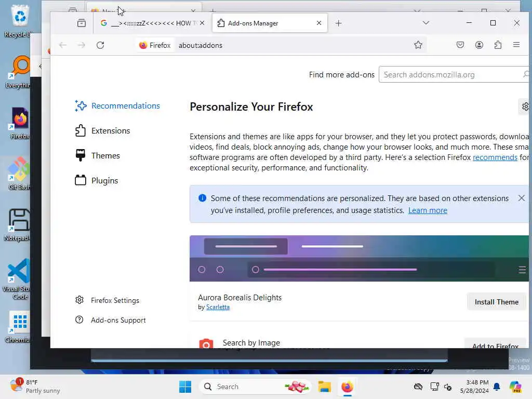
Task: Click the Themes paintbrush icon in the sidebar
Action: point(81,155)
